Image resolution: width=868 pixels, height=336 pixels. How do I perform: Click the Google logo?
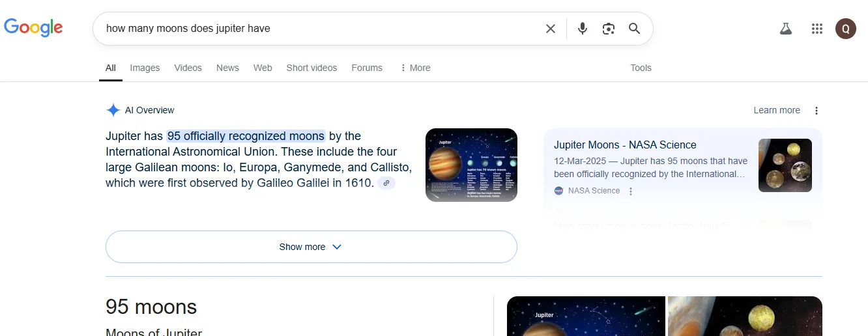coord(33,27)
